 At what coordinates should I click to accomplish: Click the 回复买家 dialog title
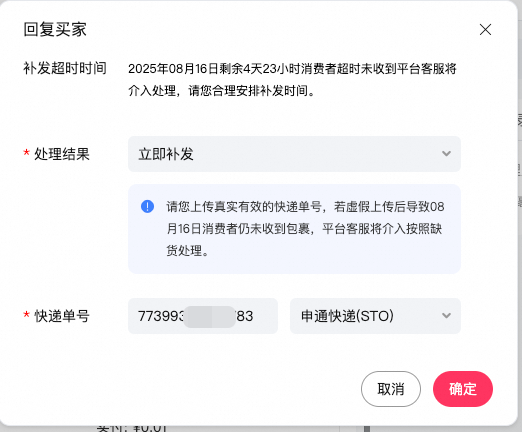(x=55, y=29)
